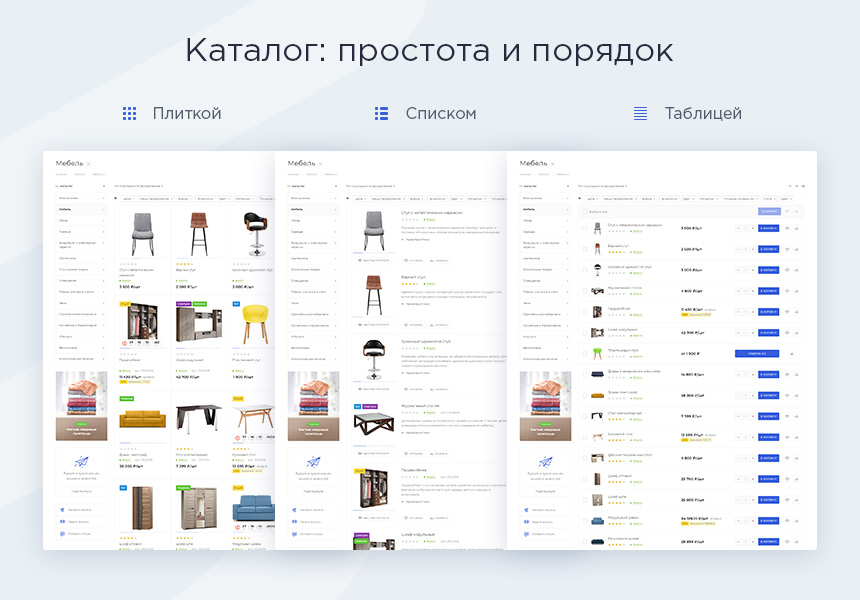The image size is (860, 600).
Task: Select the Плиткой grid view icon
Action: (x=129, y=113)
